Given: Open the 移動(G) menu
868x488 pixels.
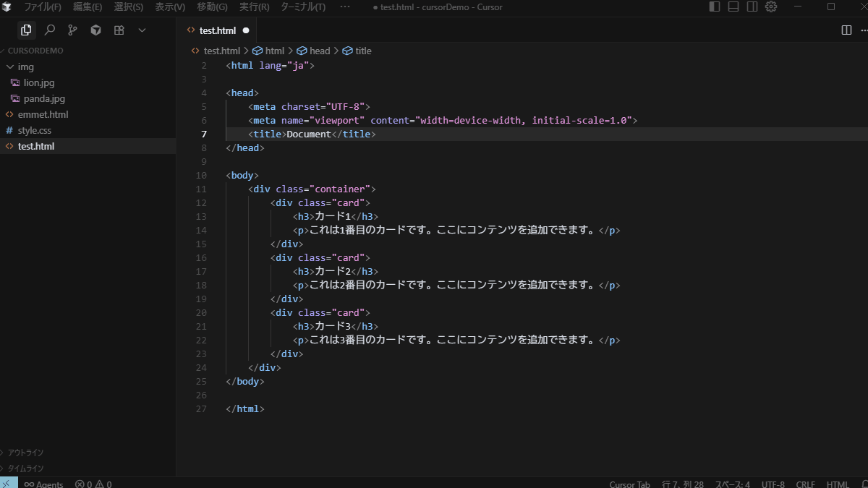Looking at the screenshot, I should (x=212, y=7).
